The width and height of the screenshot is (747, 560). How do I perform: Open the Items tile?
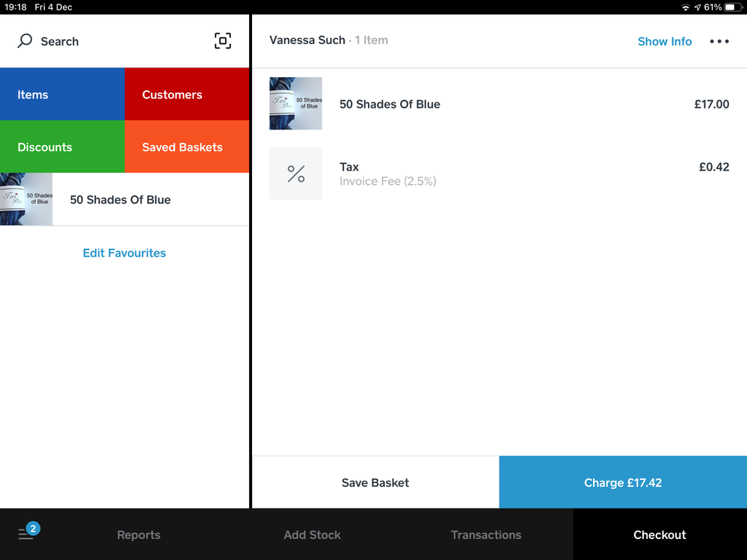(x=62, y=94)
